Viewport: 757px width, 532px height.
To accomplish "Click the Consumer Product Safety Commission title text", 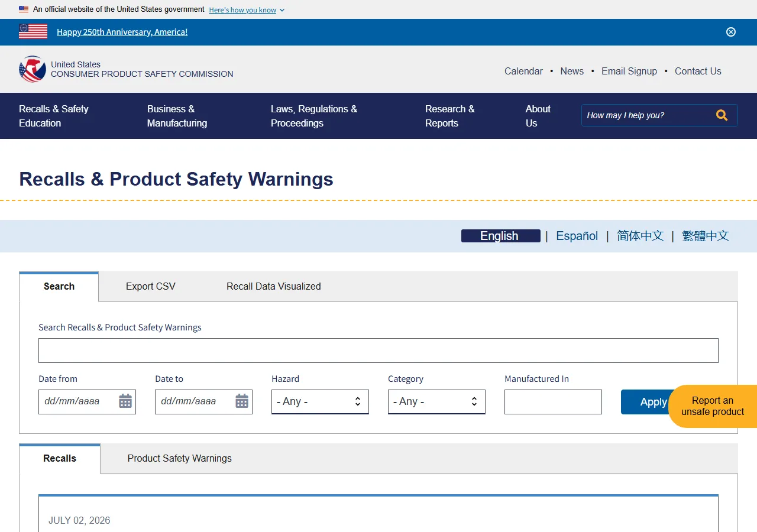I will (142, 74).
